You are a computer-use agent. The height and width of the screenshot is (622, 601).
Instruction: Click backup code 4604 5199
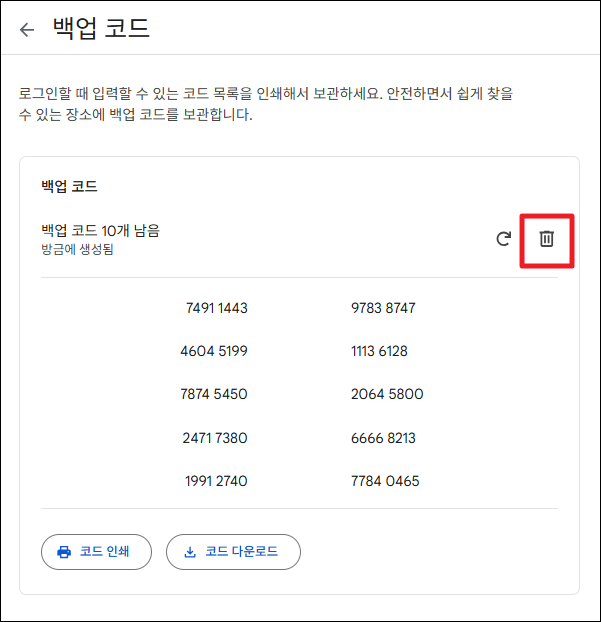214,351
